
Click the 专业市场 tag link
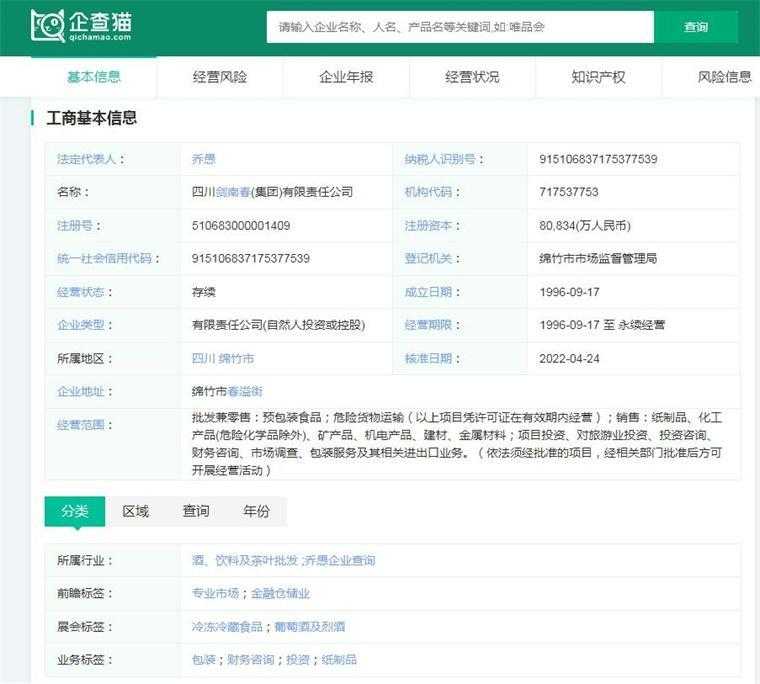(x=215, y=594)
